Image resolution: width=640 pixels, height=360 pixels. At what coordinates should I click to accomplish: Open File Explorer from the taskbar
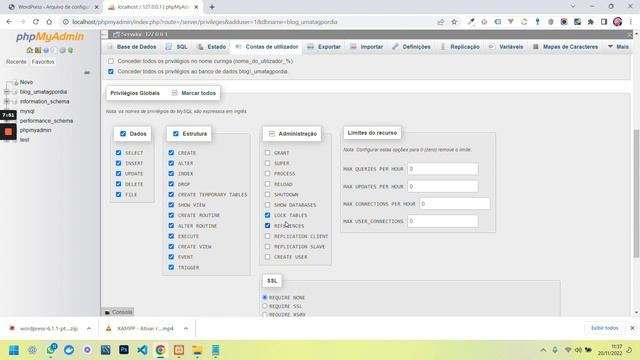pyautogui.click(x=197, y=350)
